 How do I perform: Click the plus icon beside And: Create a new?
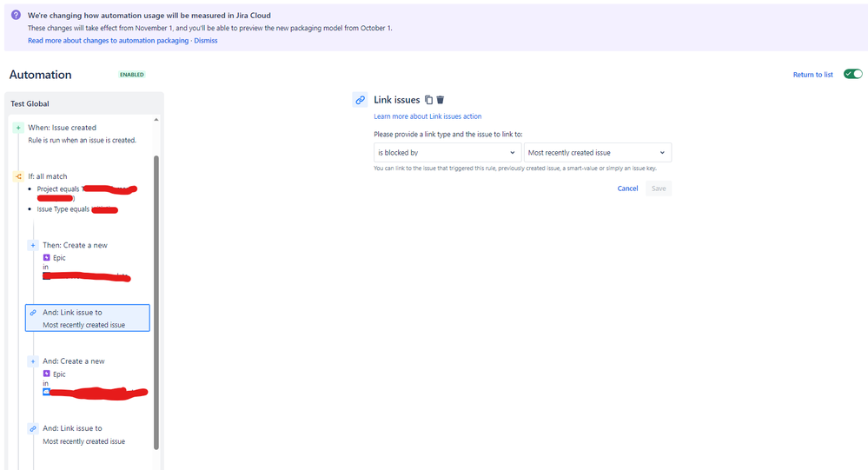pos(33,361)
